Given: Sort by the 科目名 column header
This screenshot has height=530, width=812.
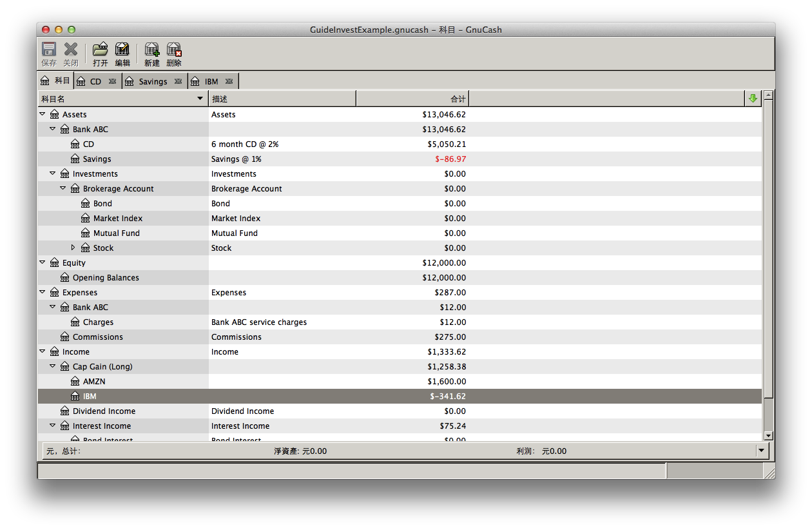Looking at the screenshot, I should [119, 99].
